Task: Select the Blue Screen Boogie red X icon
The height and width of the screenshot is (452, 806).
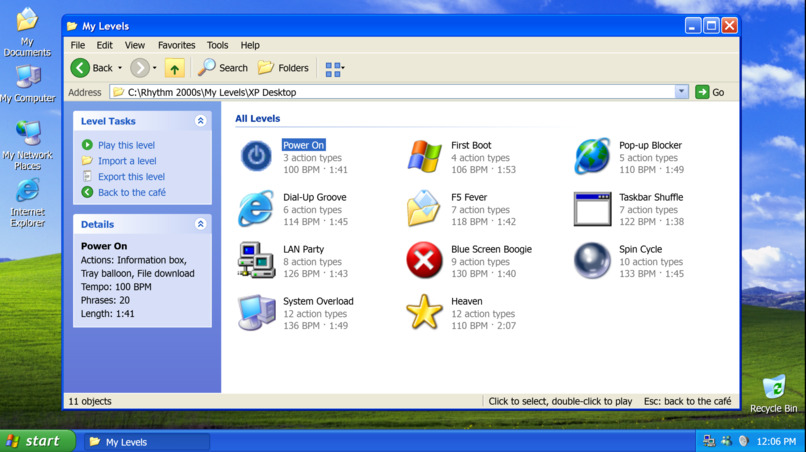Action: pos(424,260)
